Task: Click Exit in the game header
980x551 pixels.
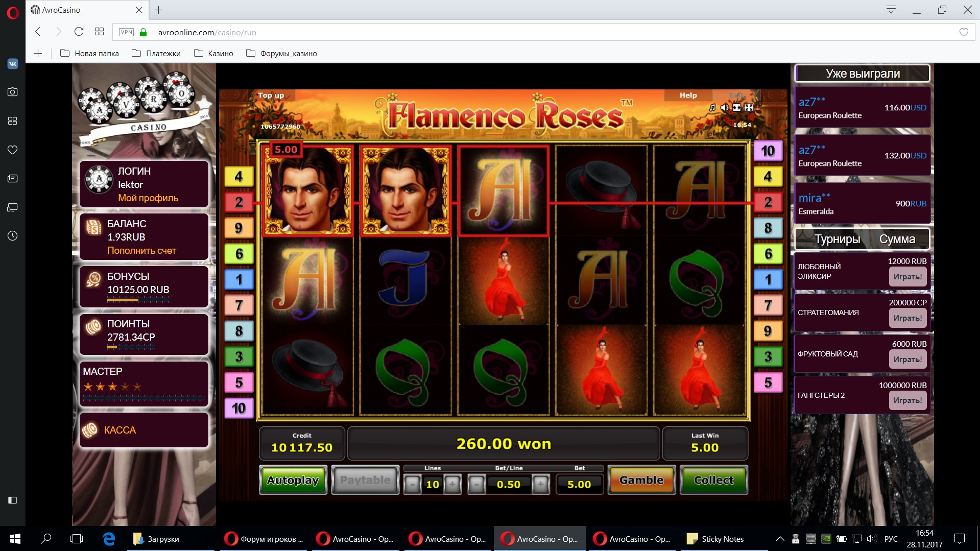Action: pyautogui.click(x=736, y=95)
